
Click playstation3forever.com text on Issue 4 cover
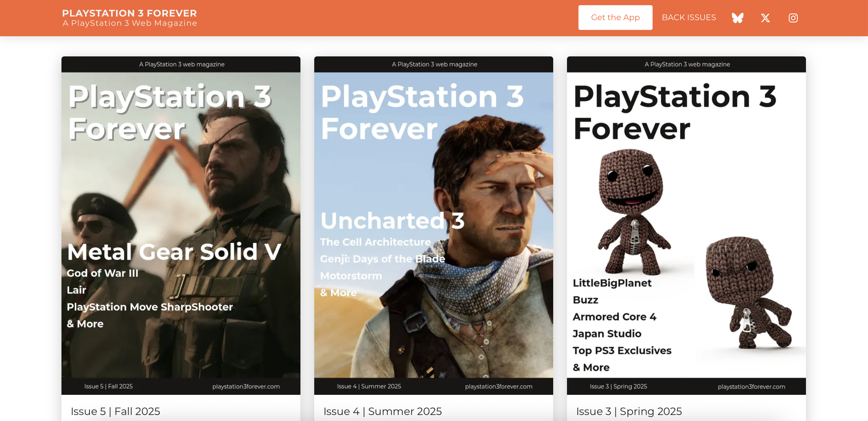pos(499,386)
